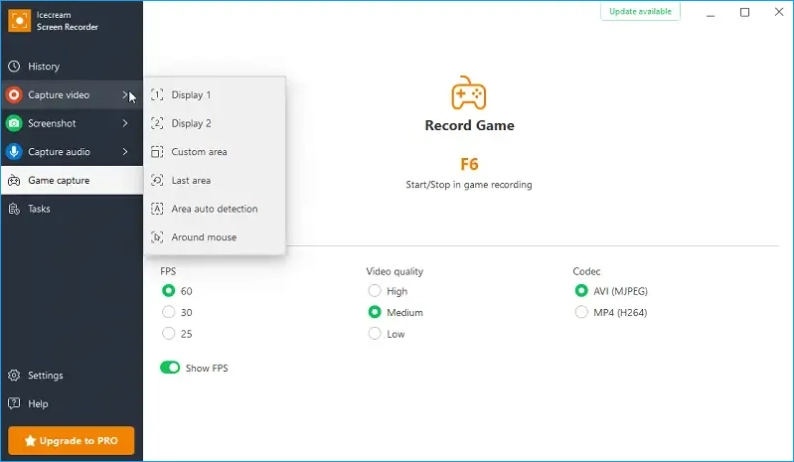Viewport: 794px width, 462px height.
Task: Set video quality to High
Action: pos(374,291)
